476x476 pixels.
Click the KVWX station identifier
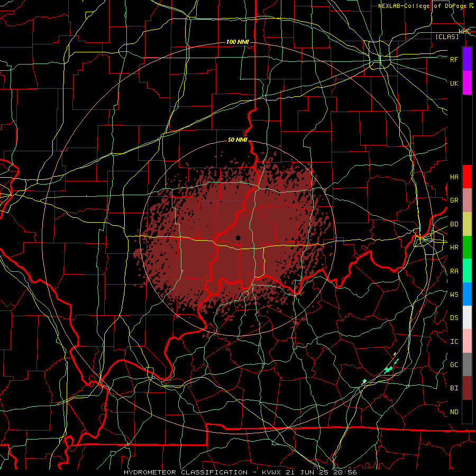(x=271, y=472)
